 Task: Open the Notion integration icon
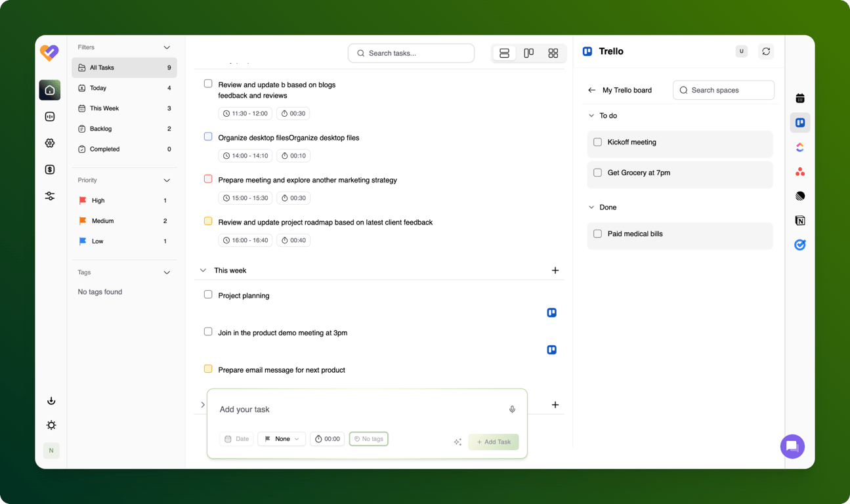(x=800, y=220)
